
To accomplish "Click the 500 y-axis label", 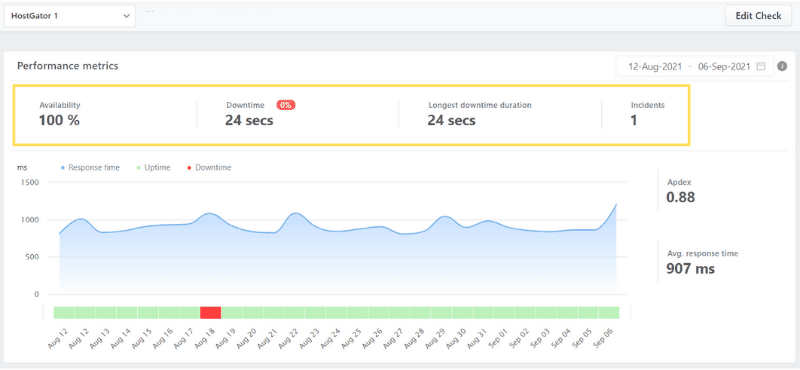I will 31,257.
